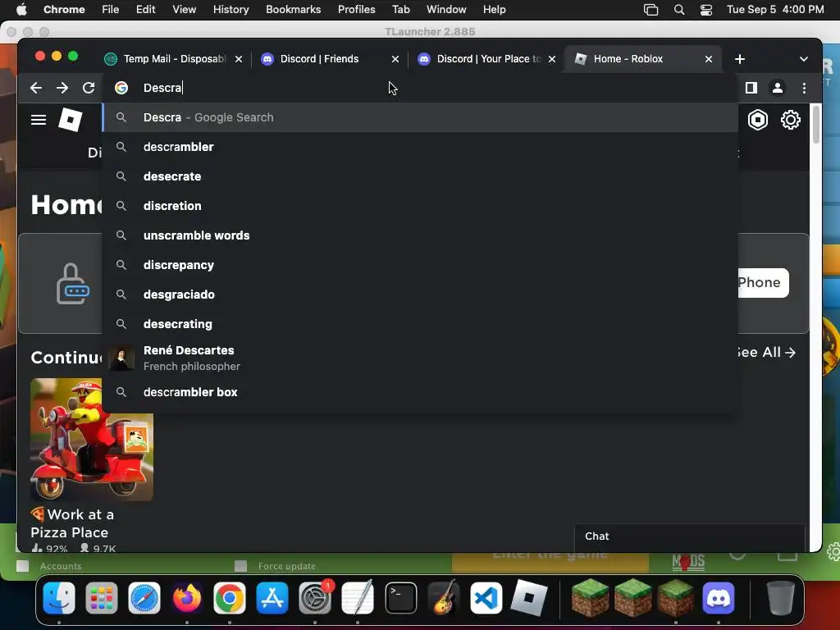
Task: Open the Trash in the dock
Action: click(x=781, y=598)
